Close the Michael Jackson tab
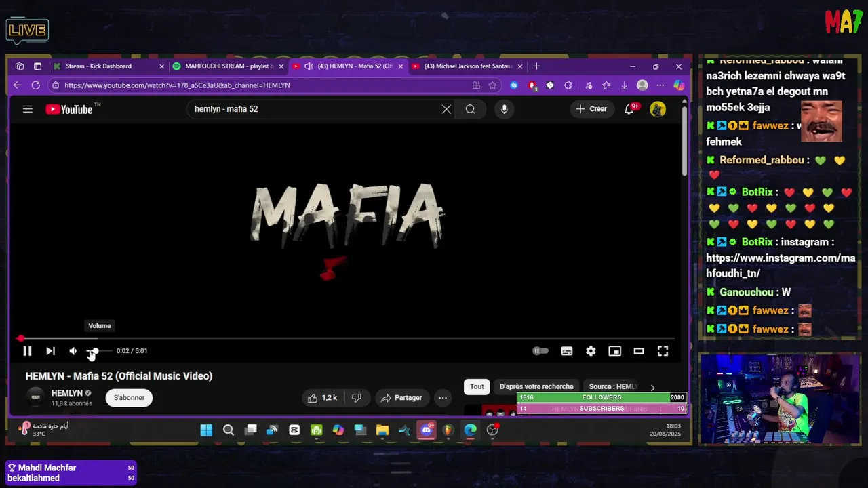This screenshot has height=488, width=868. pyautogui.click(x=520, y=66)
